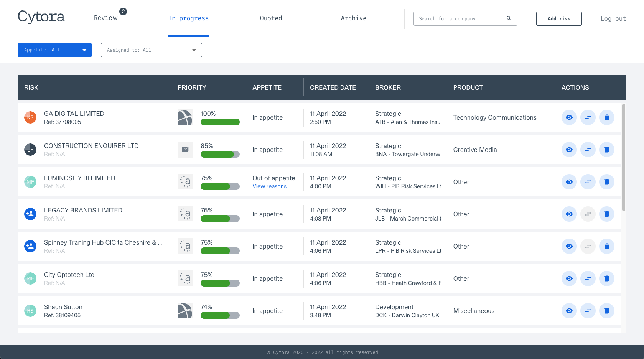View Shaun Sutton risk eye icon
The width and height of the screenshot is (644, 359).
[x=569, y=311]
